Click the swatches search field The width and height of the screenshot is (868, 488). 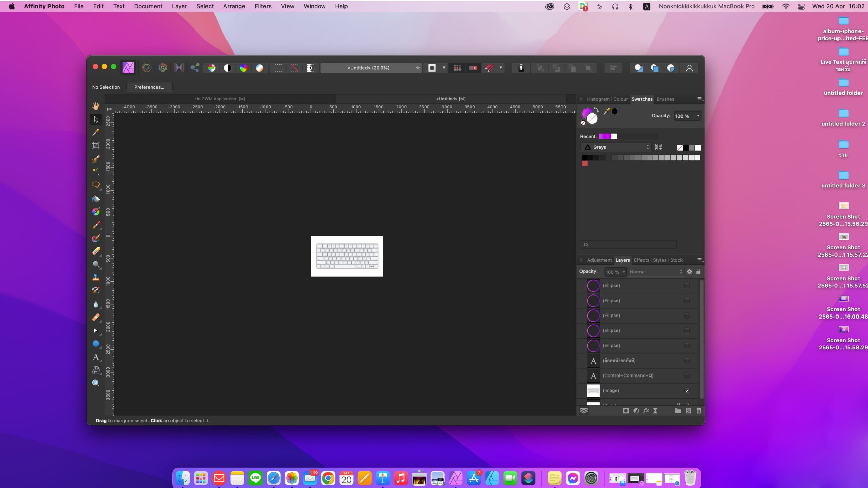(629, 245)
